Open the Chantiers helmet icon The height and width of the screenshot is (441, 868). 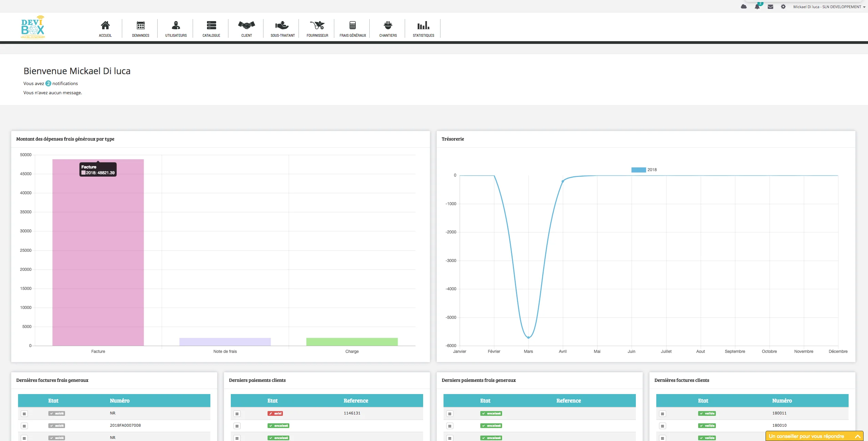[388, 25]
